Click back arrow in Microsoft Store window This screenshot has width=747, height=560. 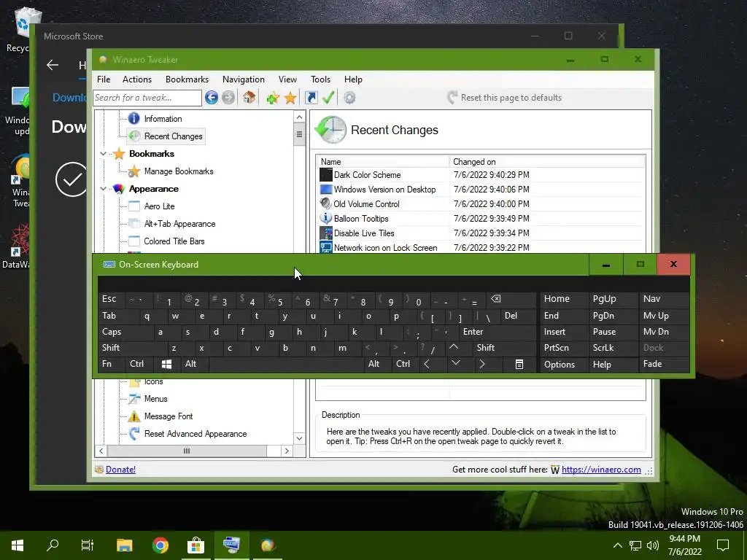53,65
